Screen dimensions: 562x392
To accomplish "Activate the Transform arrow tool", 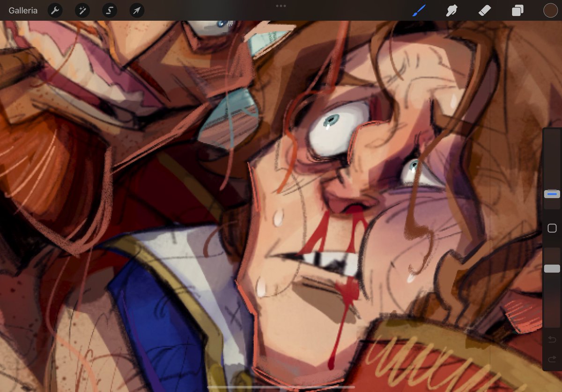I will coord(137,10).
